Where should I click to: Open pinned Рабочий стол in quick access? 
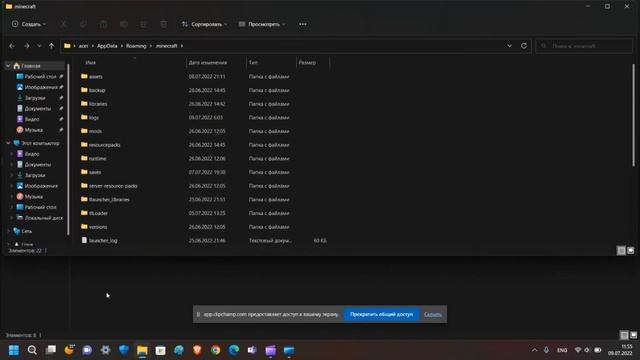coord(39,76)
